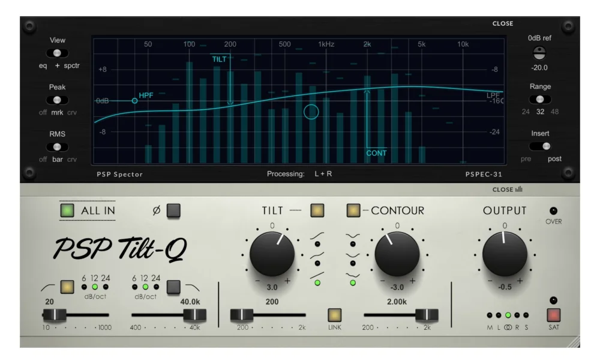Close the PSP Spector analyzer panel

pos(503,24)
